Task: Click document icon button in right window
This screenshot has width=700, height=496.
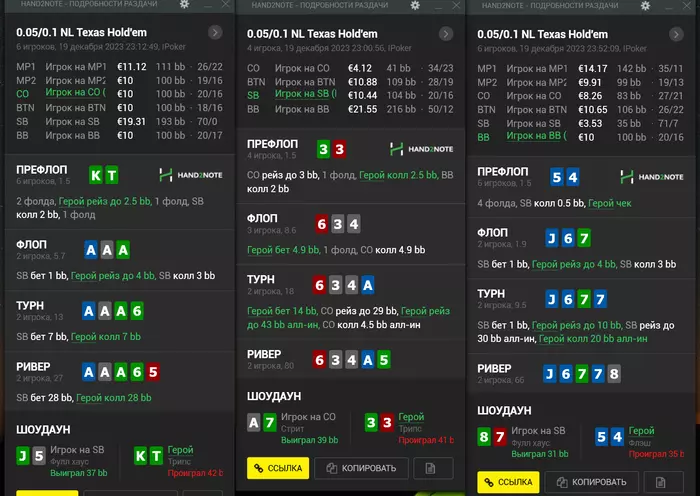Action: click(661, 483)
